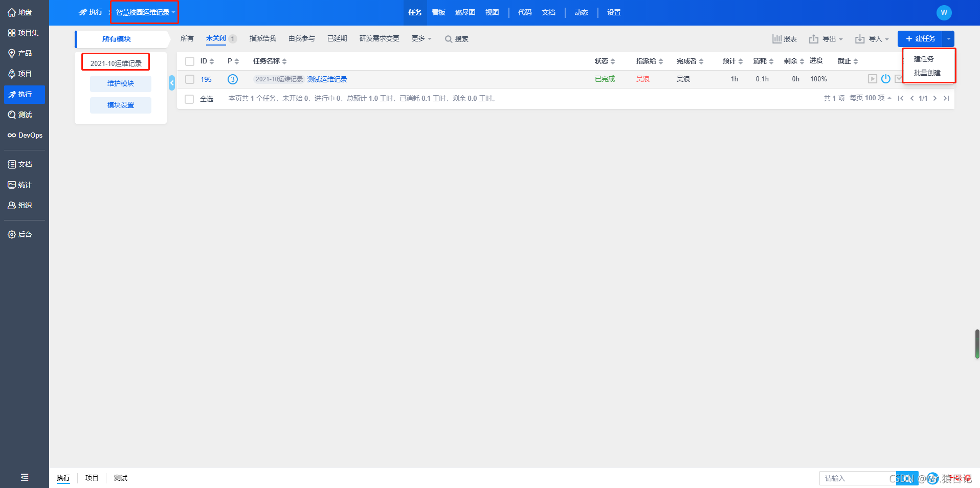Switch to 燃尽图 tab
This screenshot has height=488, width=980.
(465, 12)
